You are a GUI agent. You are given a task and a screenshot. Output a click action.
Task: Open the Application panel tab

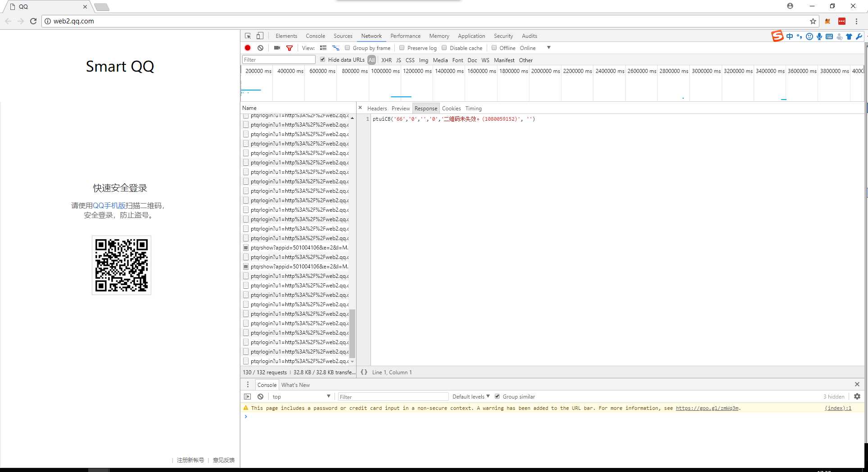pyautogui.click(x=471, y=36)
